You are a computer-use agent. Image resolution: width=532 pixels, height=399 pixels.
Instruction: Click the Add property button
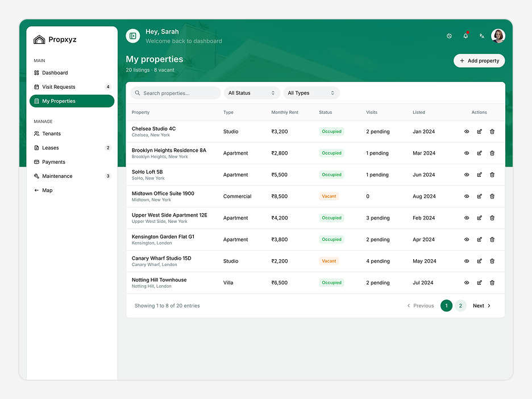(479, 61)
